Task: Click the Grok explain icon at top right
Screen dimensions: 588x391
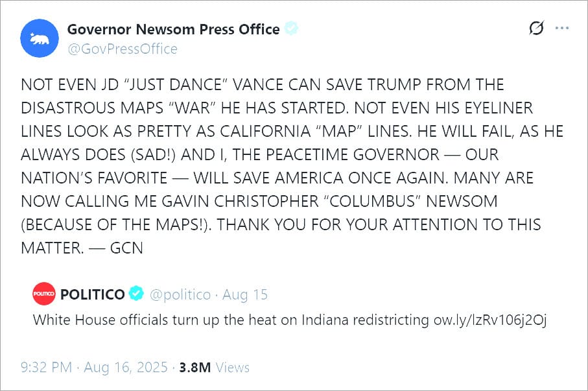Action: tap(536, 29)
